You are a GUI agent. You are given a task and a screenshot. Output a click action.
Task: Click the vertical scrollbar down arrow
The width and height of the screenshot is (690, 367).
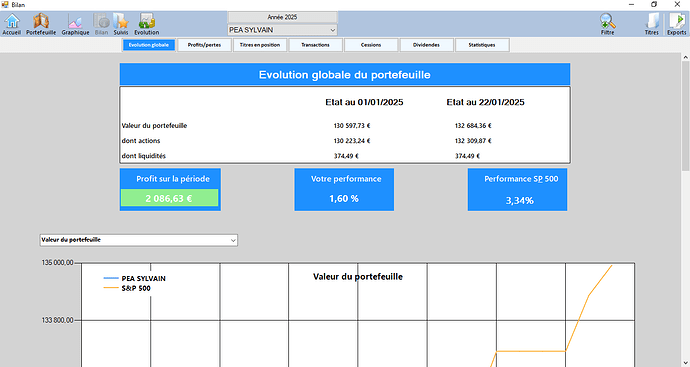[686, 363]
